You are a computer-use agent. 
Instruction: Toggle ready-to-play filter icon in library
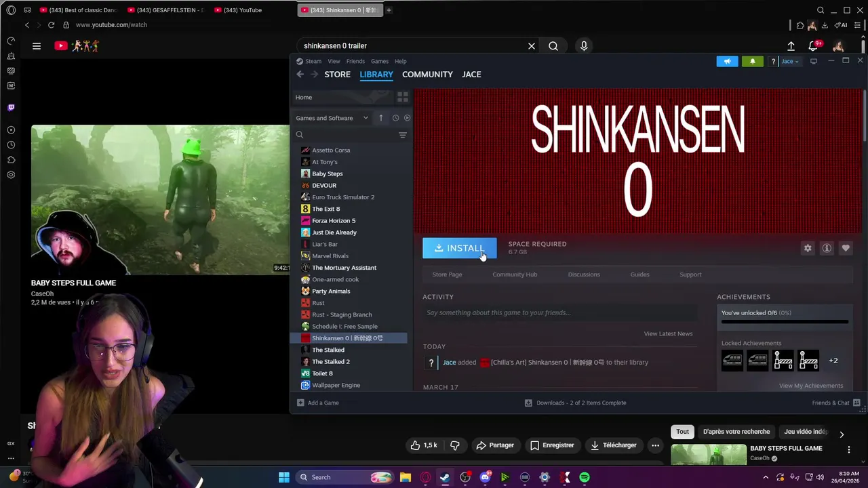coord(407,118)
